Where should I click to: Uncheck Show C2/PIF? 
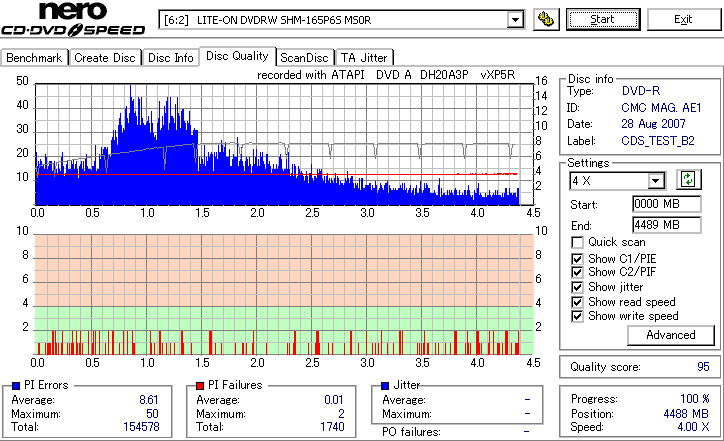tap(577, 272)
